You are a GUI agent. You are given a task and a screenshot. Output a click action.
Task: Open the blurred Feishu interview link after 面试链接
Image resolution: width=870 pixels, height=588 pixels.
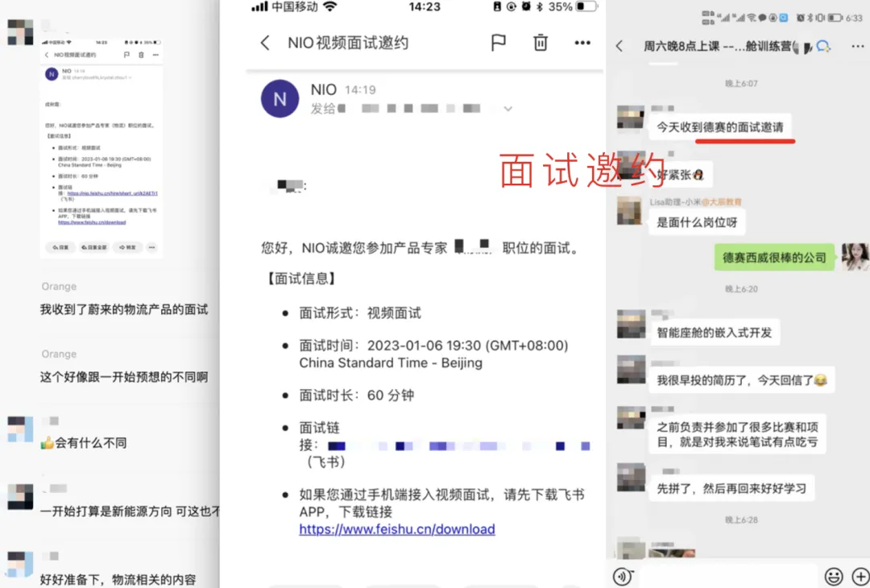(x=458, y=446)
